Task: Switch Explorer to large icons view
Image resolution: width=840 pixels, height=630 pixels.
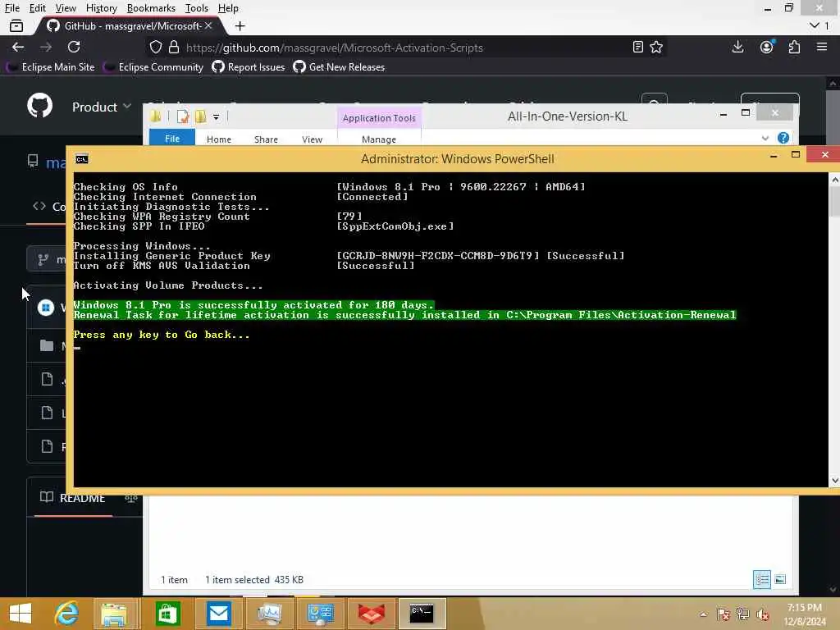Action: (x=780, y=580)
